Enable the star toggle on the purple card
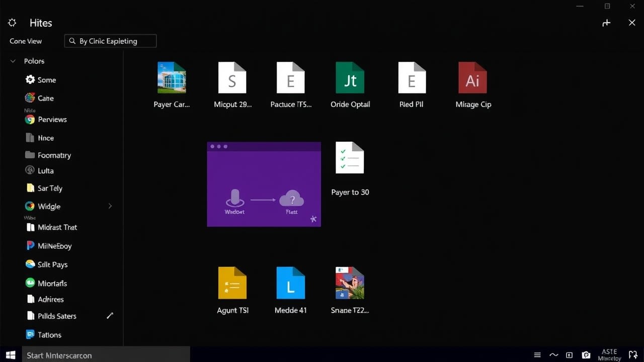Image resolution: width=644 pixels, height=362 pixels. [313, 219]
